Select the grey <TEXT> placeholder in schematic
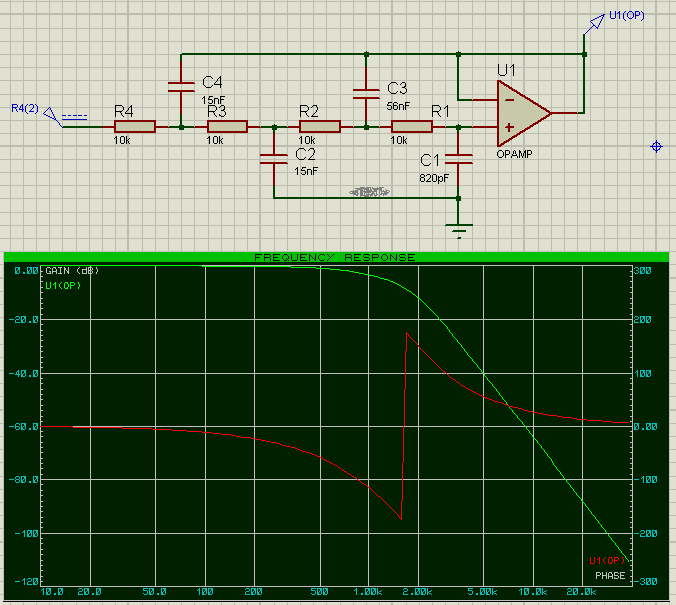Viewport: 676px width, 605px height. point(369,190)
